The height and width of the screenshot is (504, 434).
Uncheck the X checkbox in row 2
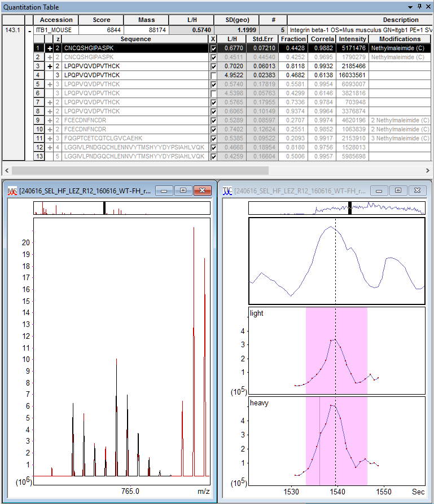coord(213,58)
